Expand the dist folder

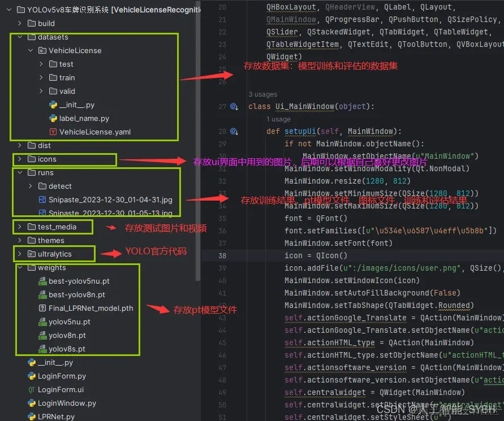pyautogui.click(x=20, y=145)
